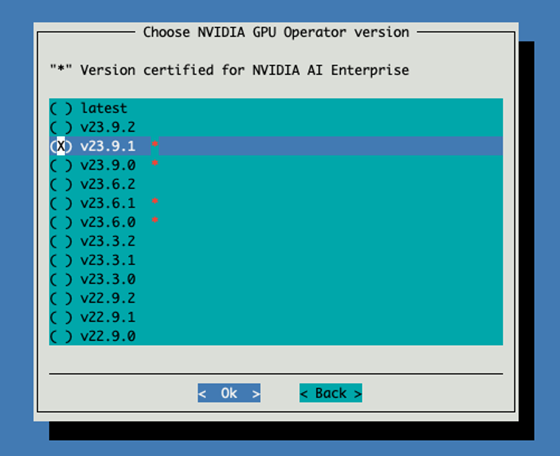Confirm selection with the Ok button
Viewport: 560px width, 456px height.
[x=229, y=393]
